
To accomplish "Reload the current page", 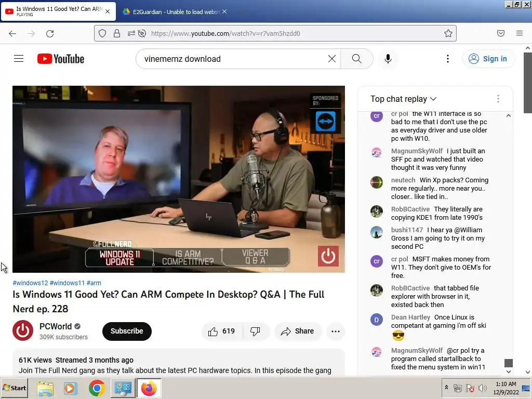I will click(x=50, y=33).
